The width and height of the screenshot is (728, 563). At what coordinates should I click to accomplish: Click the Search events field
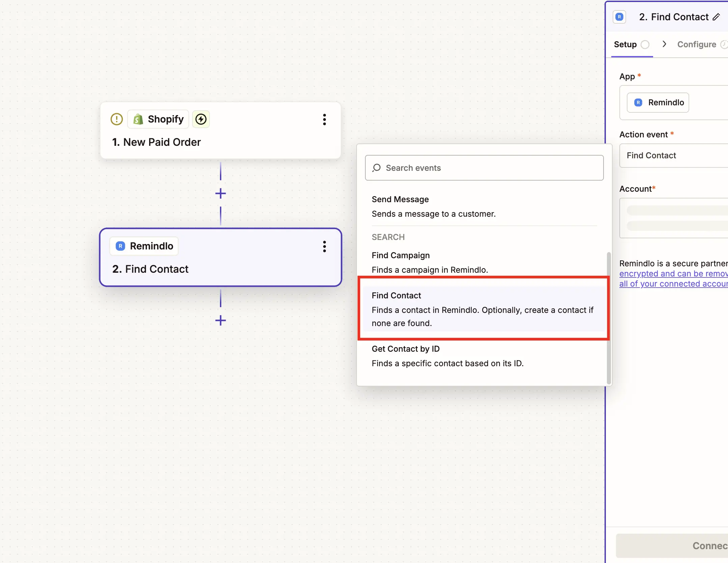484,168
